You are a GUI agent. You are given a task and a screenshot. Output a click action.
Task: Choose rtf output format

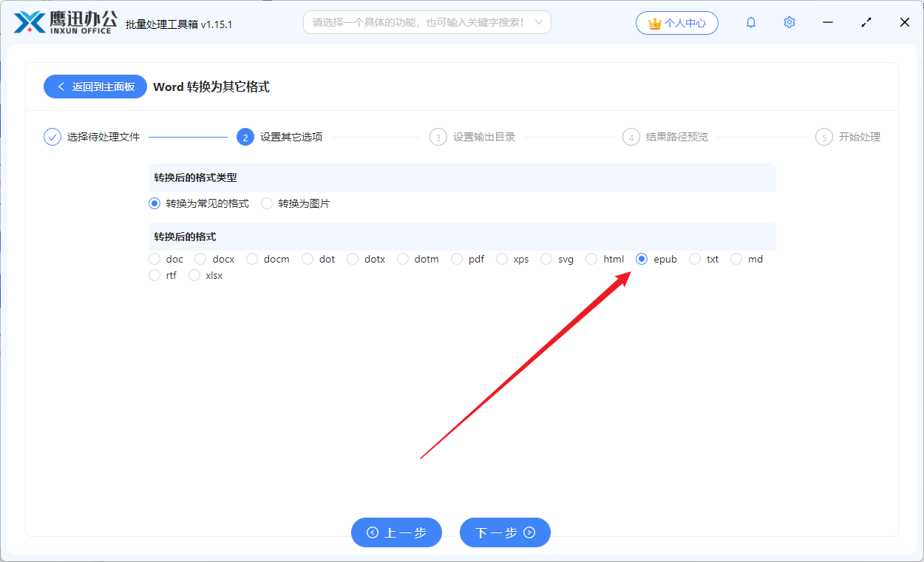coord(163,275)
